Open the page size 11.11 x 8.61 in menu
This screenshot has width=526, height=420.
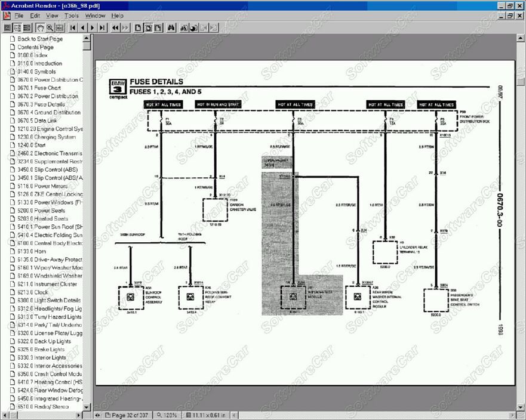coord(209,415)
